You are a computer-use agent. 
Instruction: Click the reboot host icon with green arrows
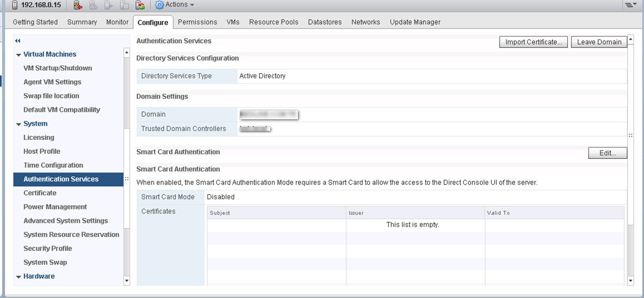(x=140, y=5)
